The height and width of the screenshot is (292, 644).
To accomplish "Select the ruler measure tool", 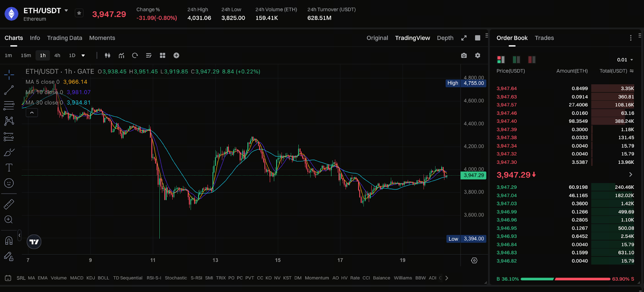I will point(9,204).
